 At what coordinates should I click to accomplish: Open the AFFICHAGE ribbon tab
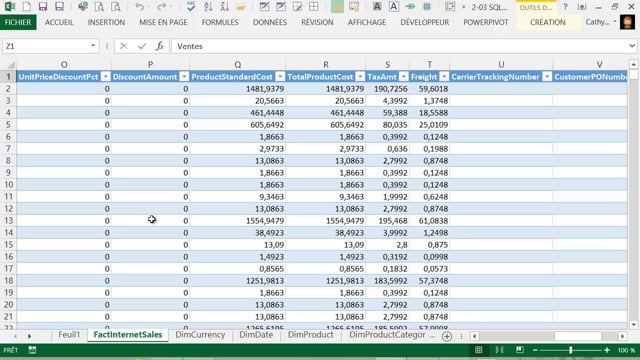click(367, 22)
